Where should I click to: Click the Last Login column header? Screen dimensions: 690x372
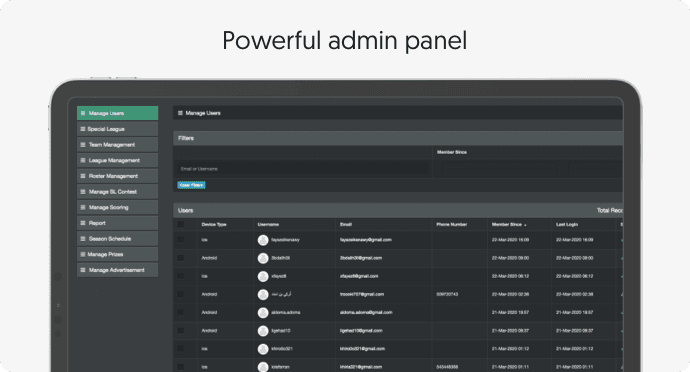(567, 225)
